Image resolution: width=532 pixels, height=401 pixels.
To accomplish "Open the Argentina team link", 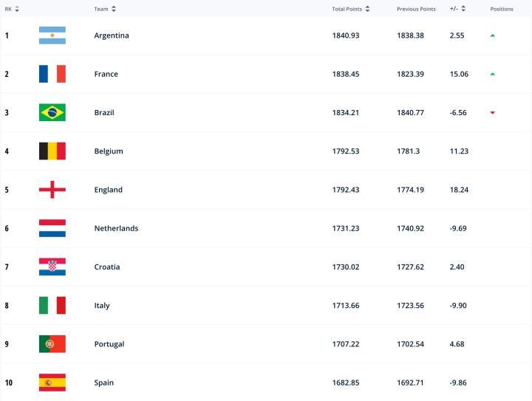I will point(112,35).
